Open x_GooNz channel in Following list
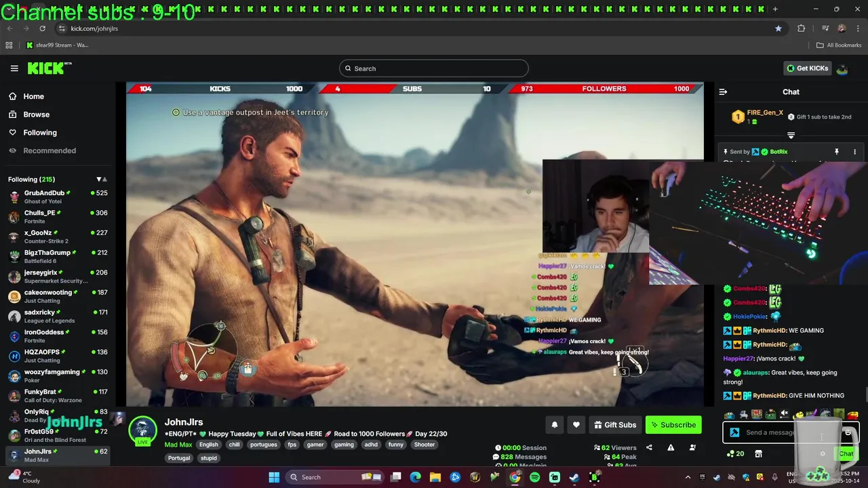 coord(58,237)
